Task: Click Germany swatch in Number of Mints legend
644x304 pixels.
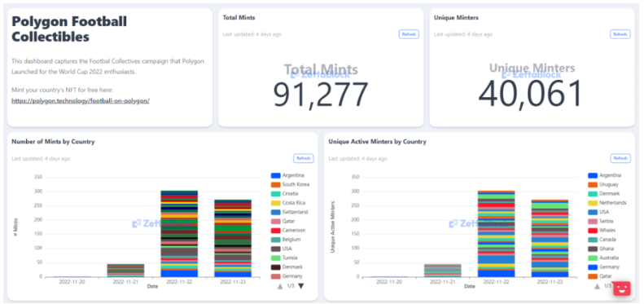Action: (x=275, y=276)
